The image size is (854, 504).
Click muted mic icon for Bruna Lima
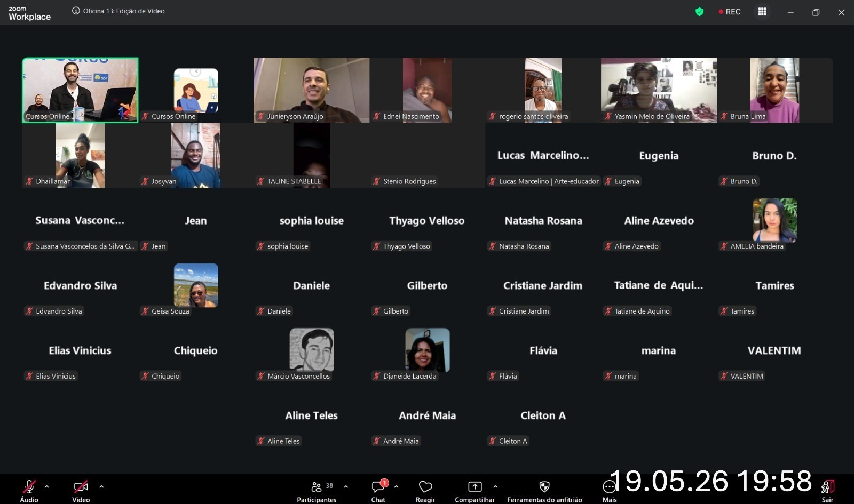click(x=724, y=116)
